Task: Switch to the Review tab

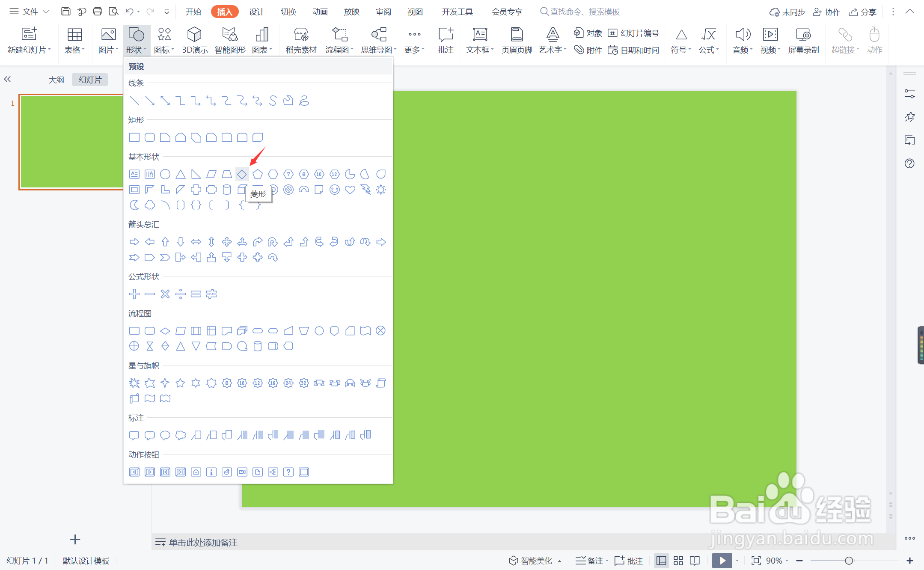Action: [383, 12]
